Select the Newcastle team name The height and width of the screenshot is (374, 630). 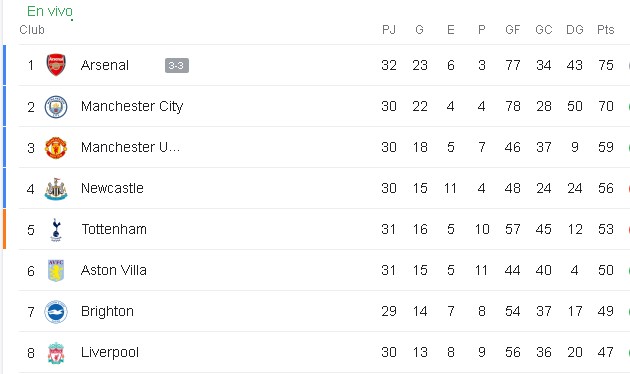pyautogui.click(x=112, y=188)
